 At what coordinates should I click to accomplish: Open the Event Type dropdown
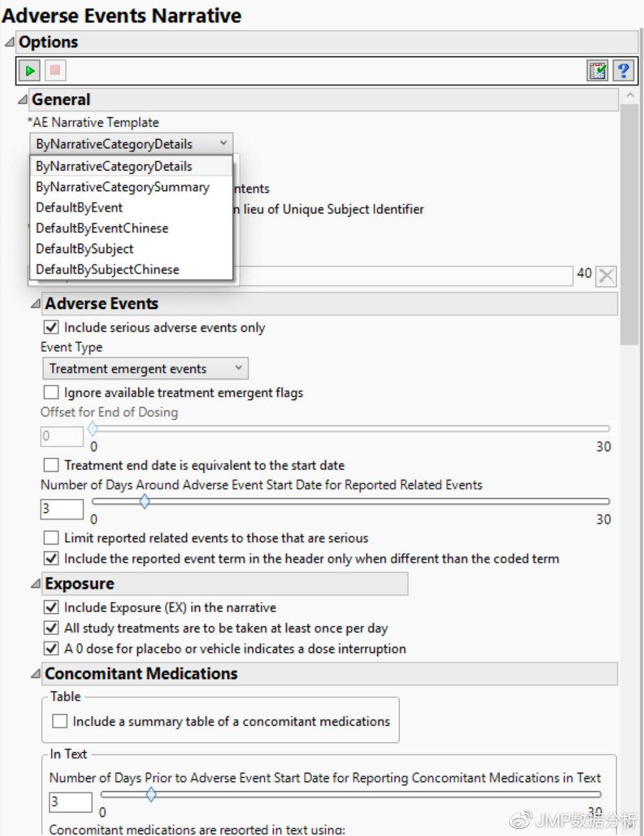pos(145,368)
